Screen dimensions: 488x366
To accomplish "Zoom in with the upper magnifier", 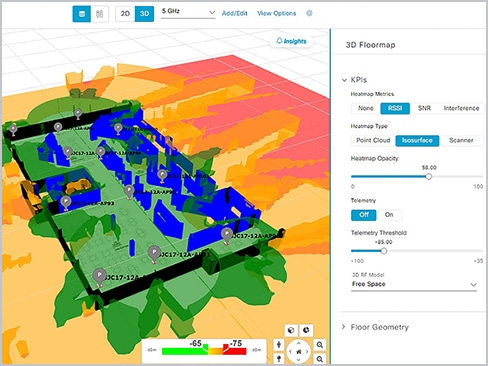I will tap(320, 345).
